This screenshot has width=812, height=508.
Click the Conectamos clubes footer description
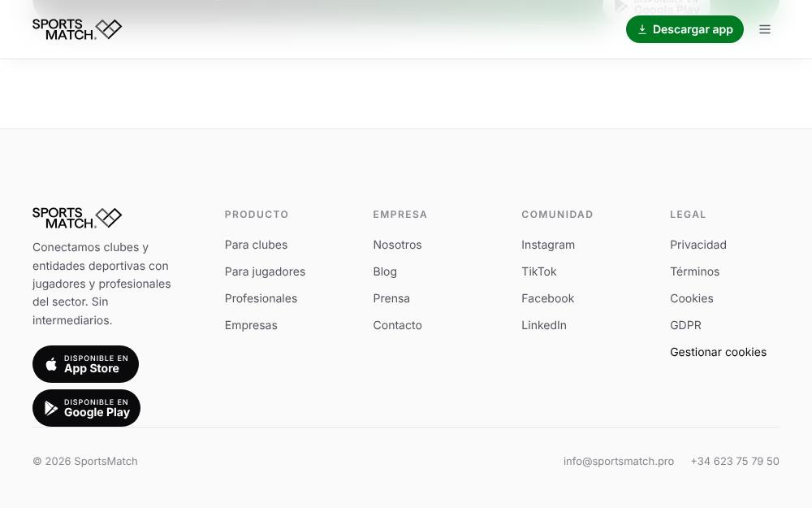[x=101, y=284]
